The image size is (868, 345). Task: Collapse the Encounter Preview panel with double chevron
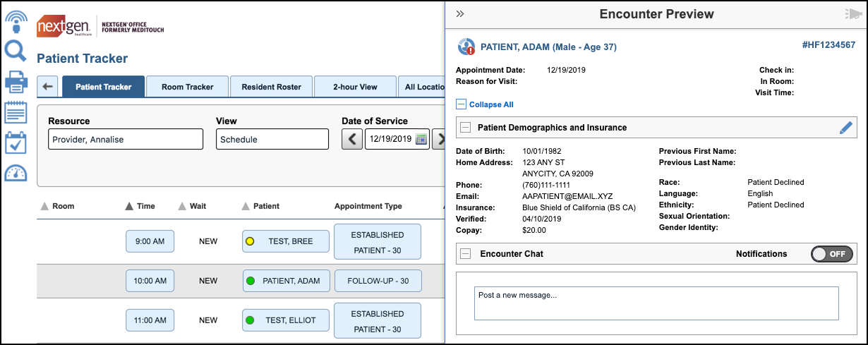tap(460, 13)
